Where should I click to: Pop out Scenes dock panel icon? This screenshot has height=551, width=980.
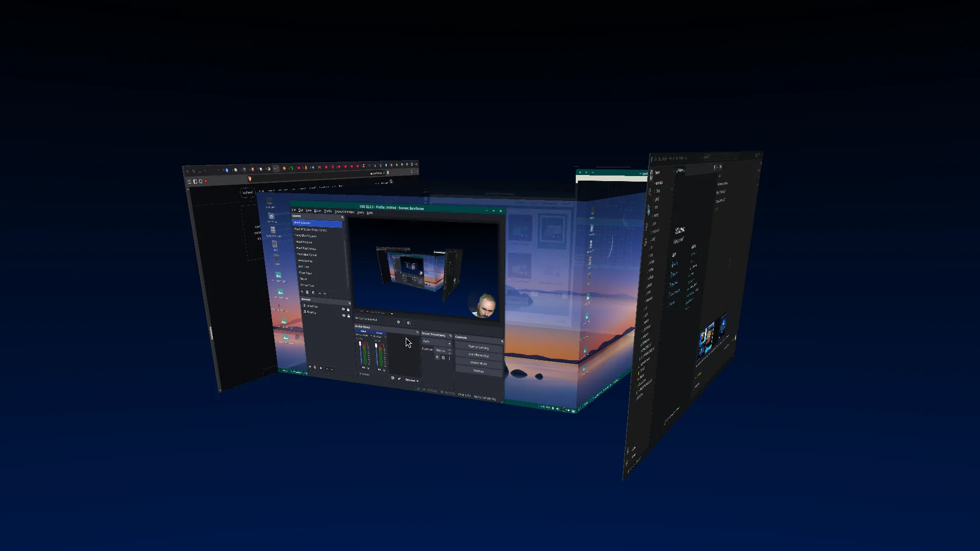click(342, 217)
